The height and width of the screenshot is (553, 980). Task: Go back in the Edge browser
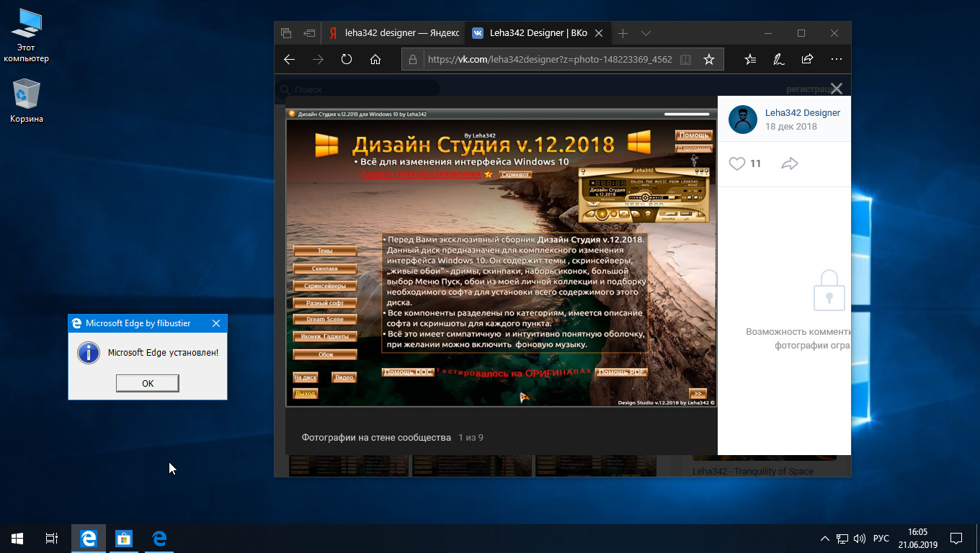click(290, 60)
